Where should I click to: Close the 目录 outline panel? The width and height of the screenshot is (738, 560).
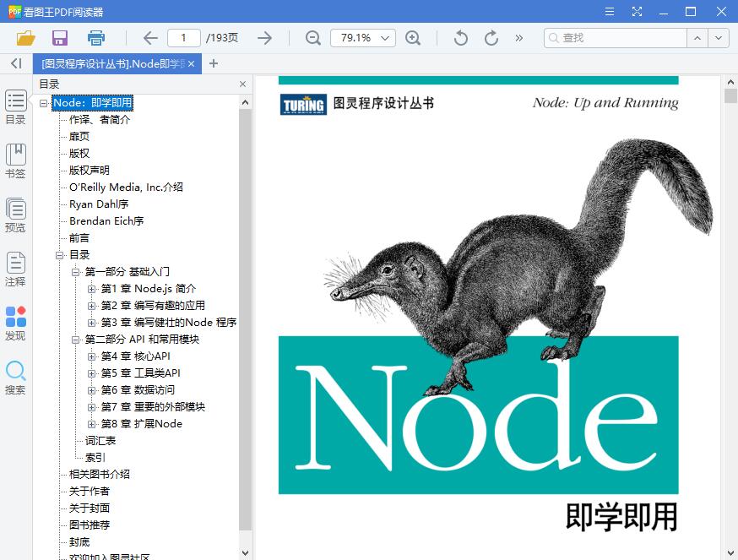point(242,84)
